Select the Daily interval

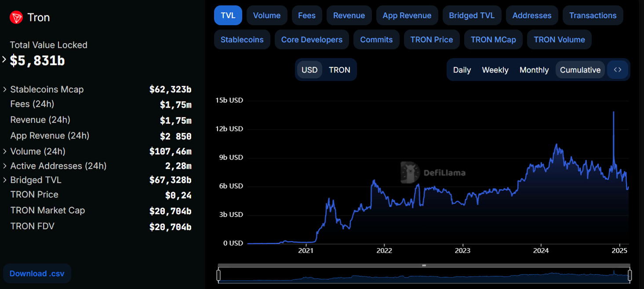(x=462, y=70)
